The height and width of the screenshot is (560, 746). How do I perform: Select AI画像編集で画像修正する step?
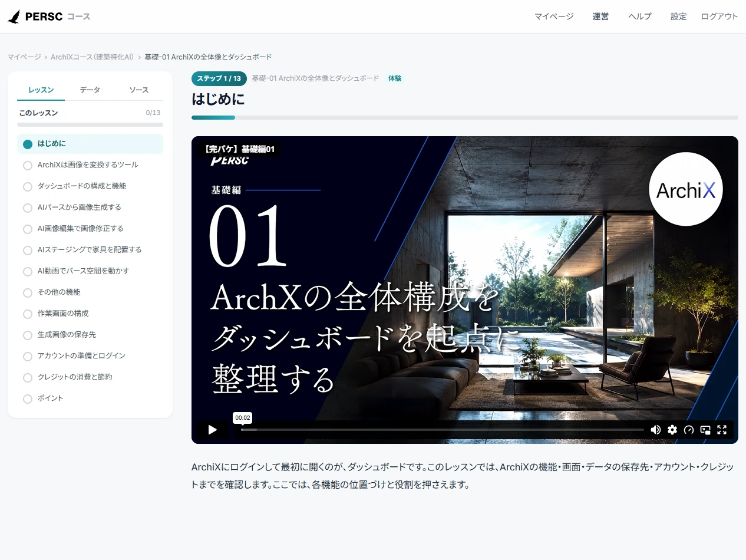(90, 229)
